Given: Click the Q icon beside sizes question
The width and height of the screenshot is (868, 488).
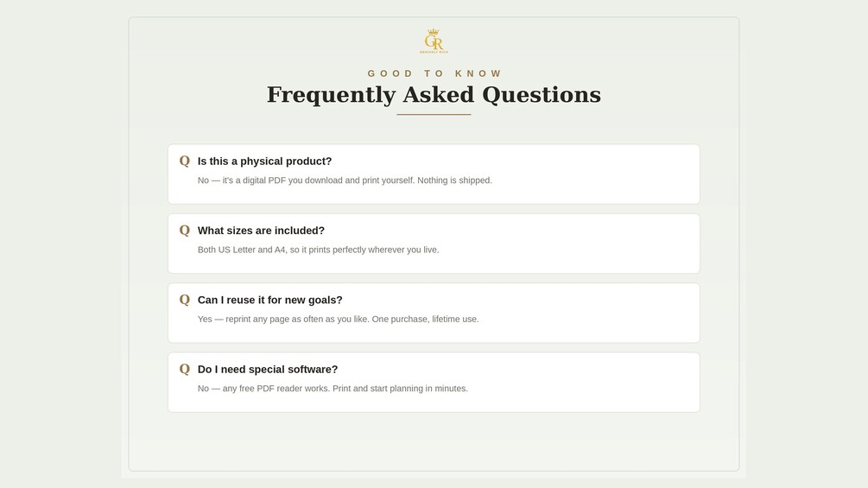Looking at the screenshot, I should click(x=184, y=230).
